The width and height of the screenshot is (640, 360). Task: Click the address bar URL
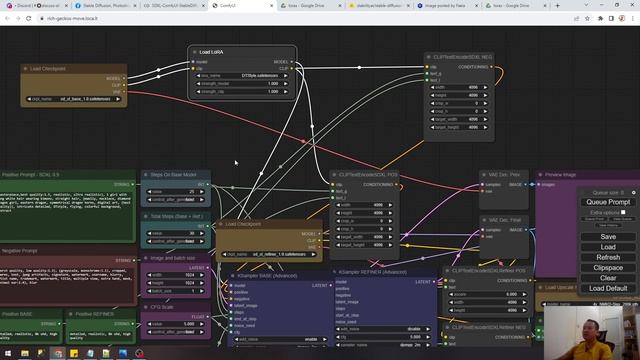tap(72, 19)
